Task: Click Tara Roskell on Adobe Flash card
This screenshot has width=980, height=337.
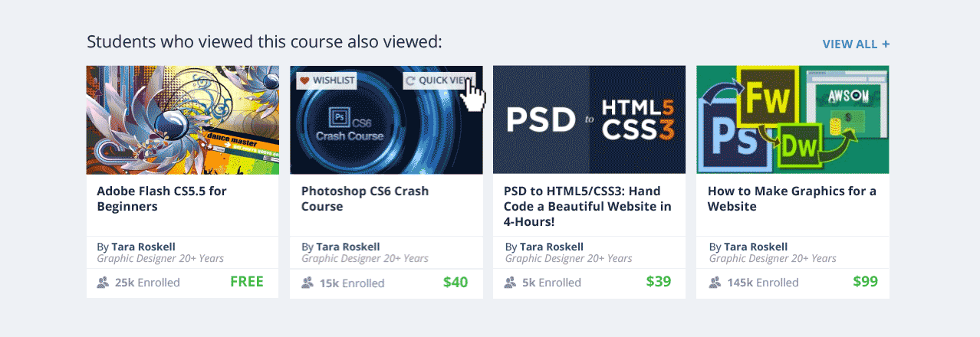Action: (x=143, y=247)
